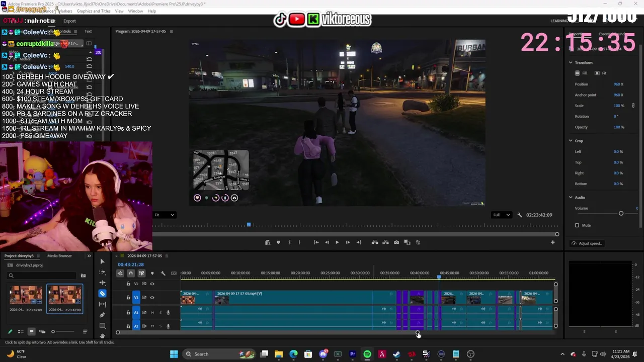Toggle V2 track visibility eye
Viewport: 644px width, 362px height.
point(152,284)
